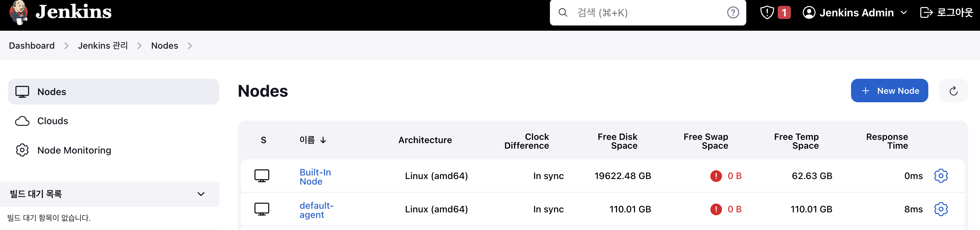Click the Jenkins Admin user avatar icon
Screen dimensions: 980x230
808,12
